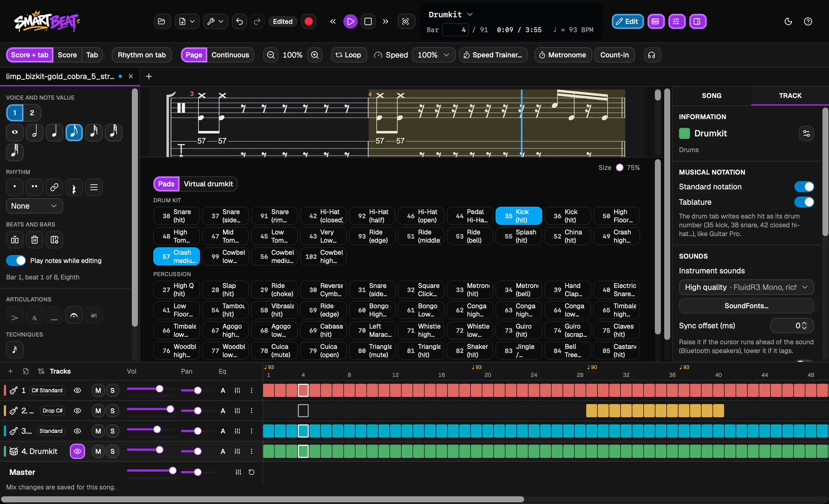Expand the Drumkit track dropdown at top

[x=450, y=15]
